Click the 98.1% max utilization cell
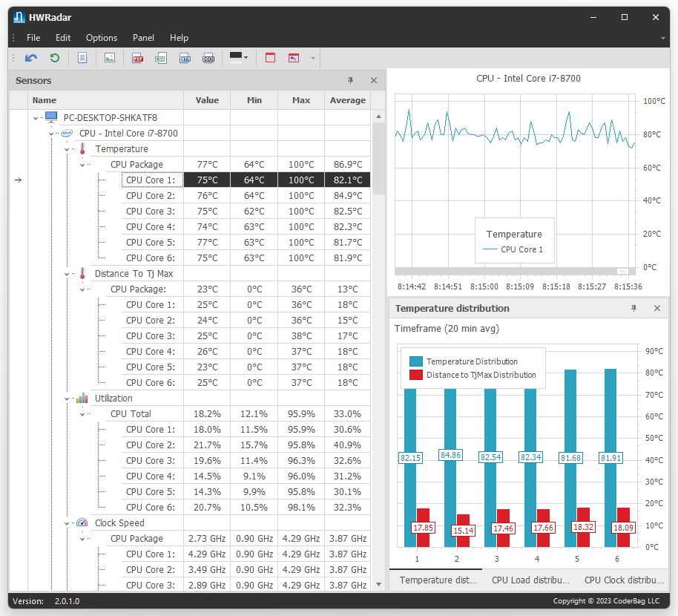Screen dimensions: 678x616 pos(301,507)
